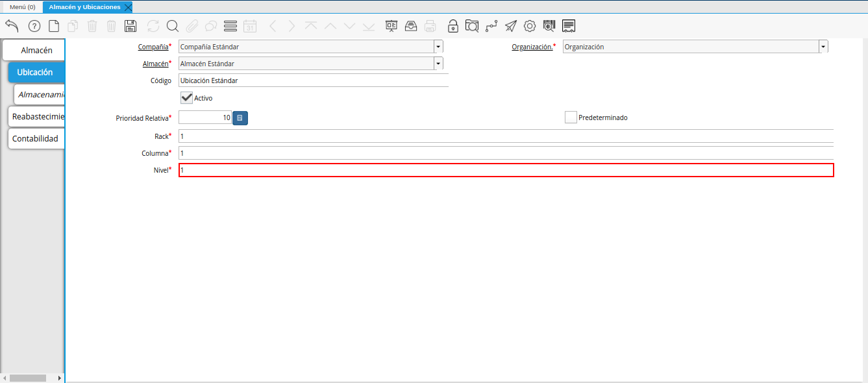This screenshot has width=868, height=383.
Task: Click the first trash Delete icon
Action: click(x=92, y=26)
